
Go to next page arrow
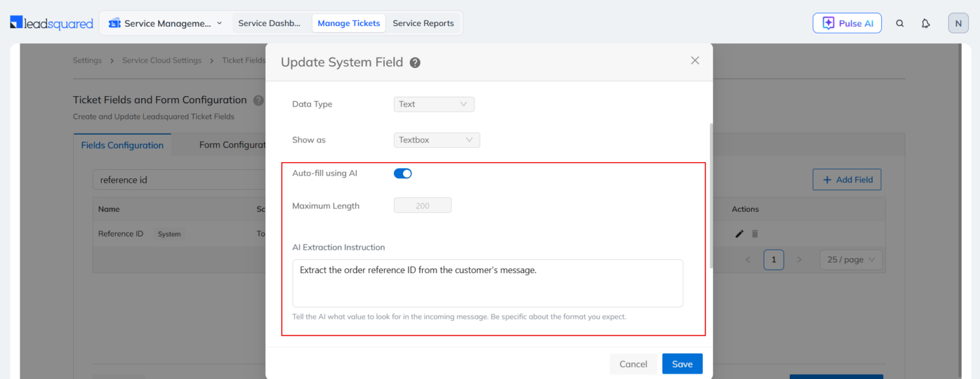coord(799,259)
